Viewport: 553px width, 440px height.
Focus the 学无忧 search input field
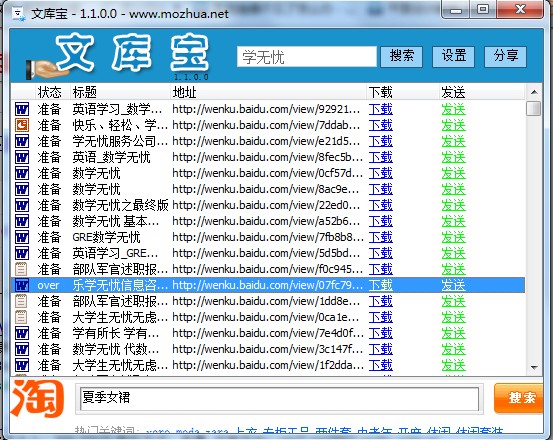coord(307,57)
